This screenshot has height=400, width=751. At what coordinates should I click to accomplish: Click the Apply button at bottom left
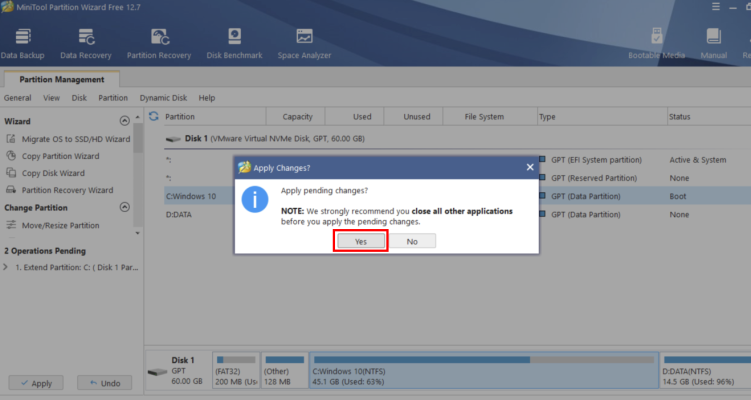pyautogui.click(x=36, y=383)
